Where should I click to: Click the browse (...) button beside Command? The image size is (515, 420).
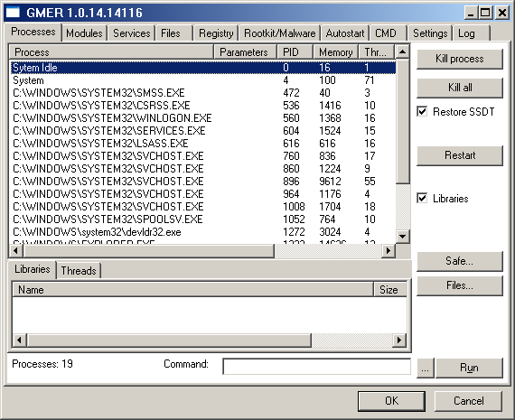[425, 368]
